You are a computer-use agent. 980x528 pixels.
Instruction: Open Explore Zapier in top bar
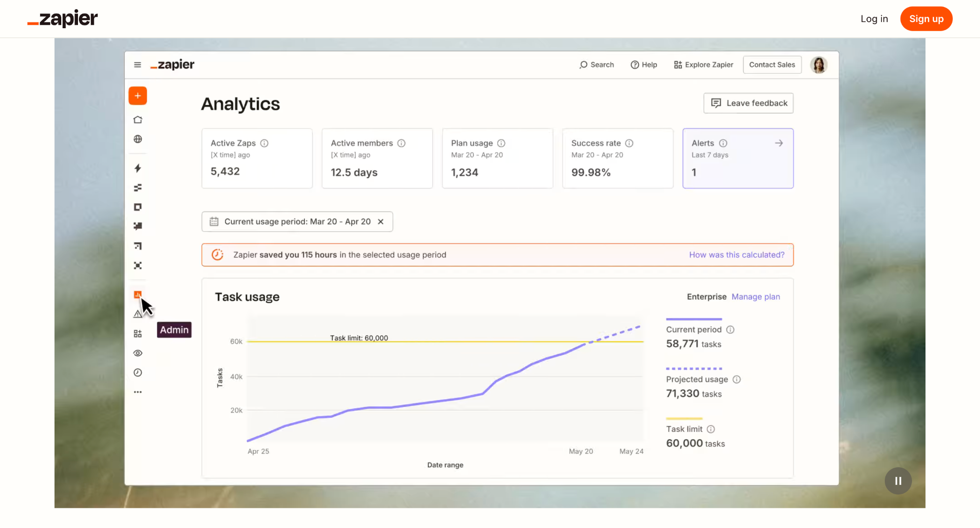click(703, 65)
